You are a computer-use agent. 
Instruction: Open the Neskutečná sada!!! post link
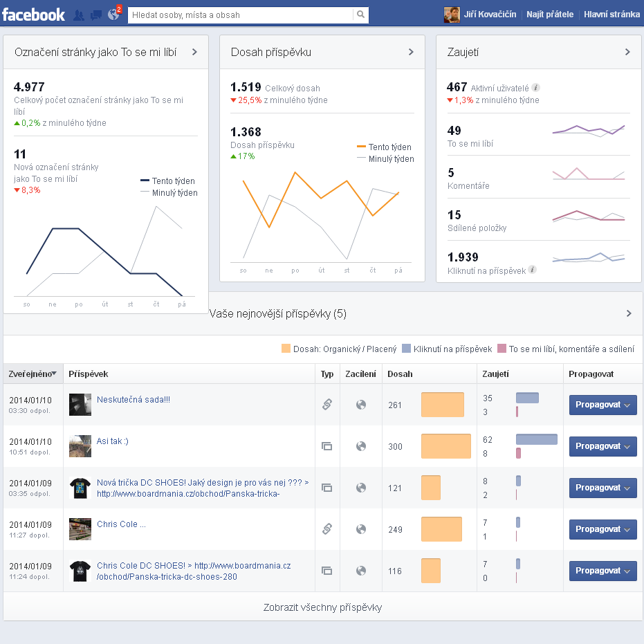(x=134, y=400)
